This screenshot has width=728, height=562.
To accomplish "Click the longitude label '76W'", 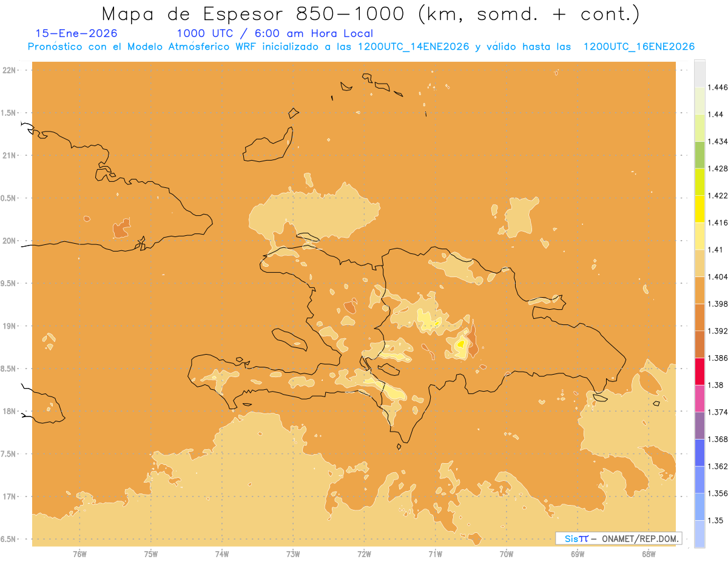I will pyautogui.click(x=79, y=554).
